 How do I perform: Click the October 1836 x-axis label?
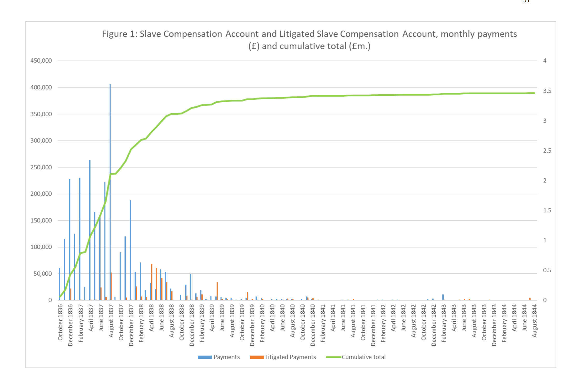pos(60,322)
